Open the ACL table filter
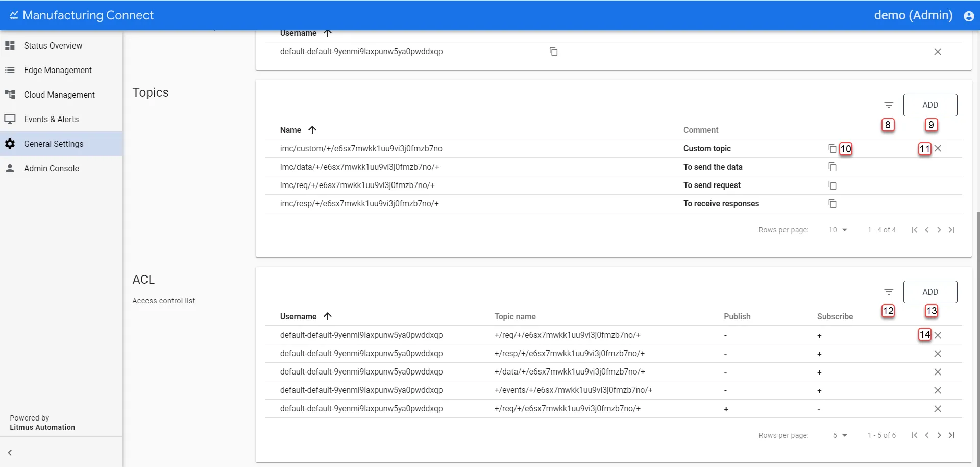The width and height of the screenshot is (980, 467). 889,292
